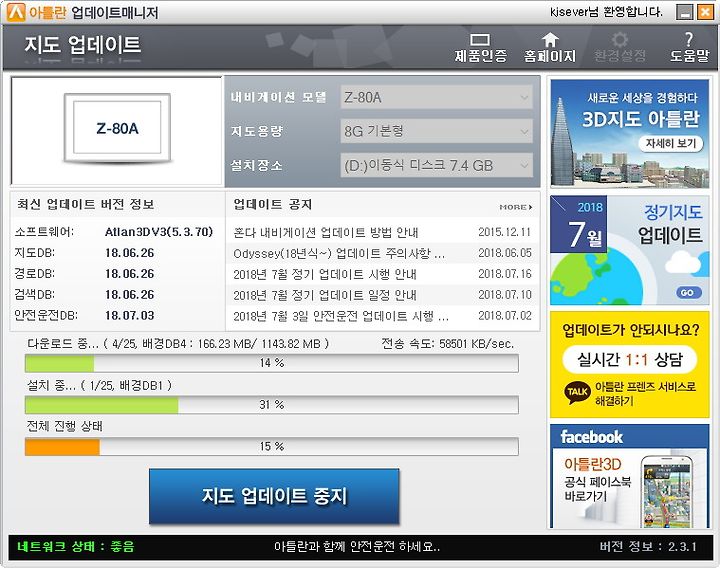Click the 지도 업데이트 중지 button
The image size is (720, 568).
click(x=274, y=496)
